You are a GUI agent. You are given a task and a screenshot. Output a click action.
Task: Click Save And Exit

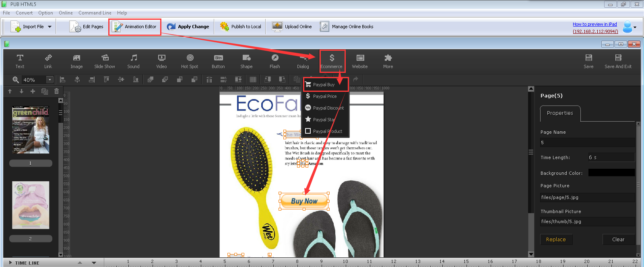[x=618, y=61]
